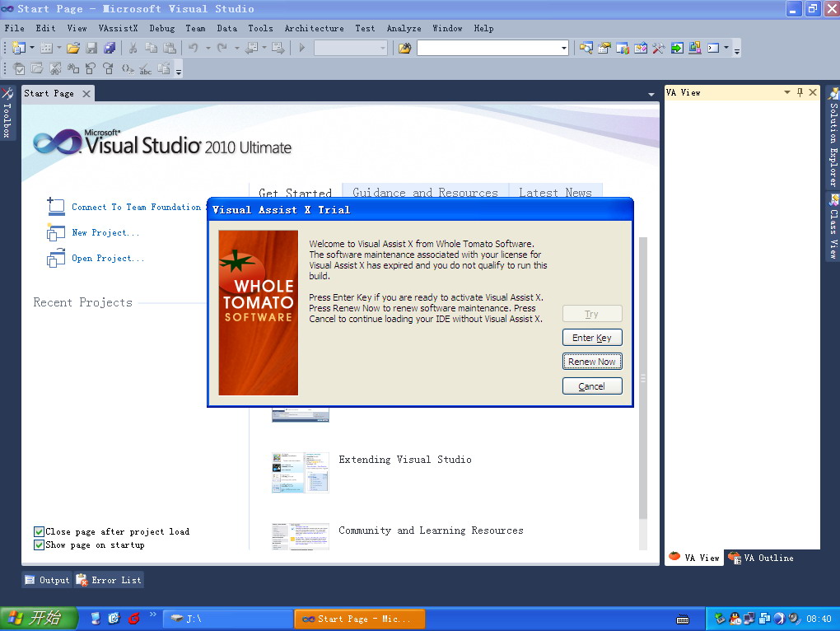The height and width of the screenshot is (631, 840).
Task: Open the File menu
Action: pyautogui.click(x=15, y=28)
